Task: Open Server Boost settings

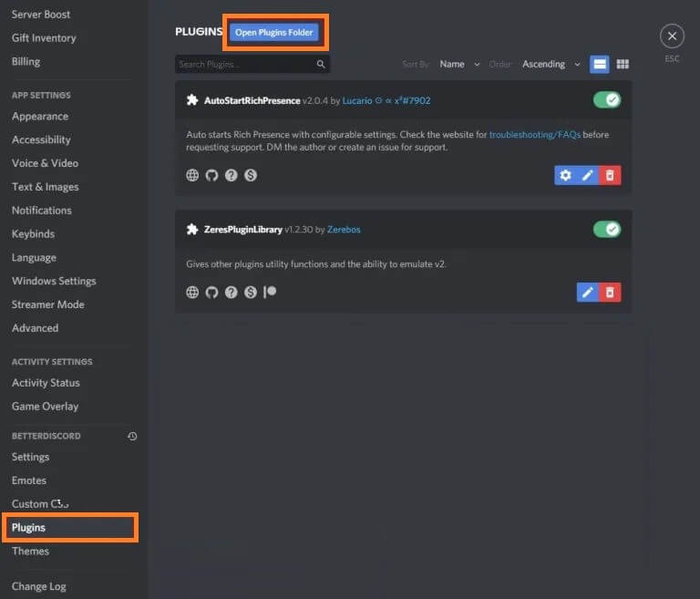Action: point(41,15)
